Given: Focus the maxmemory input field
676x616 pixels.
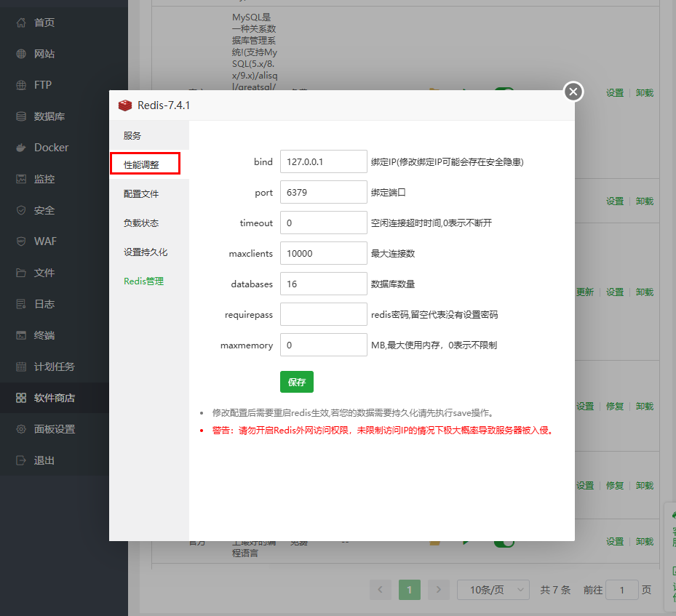Looking at the screenshot, I should (323, 345).
